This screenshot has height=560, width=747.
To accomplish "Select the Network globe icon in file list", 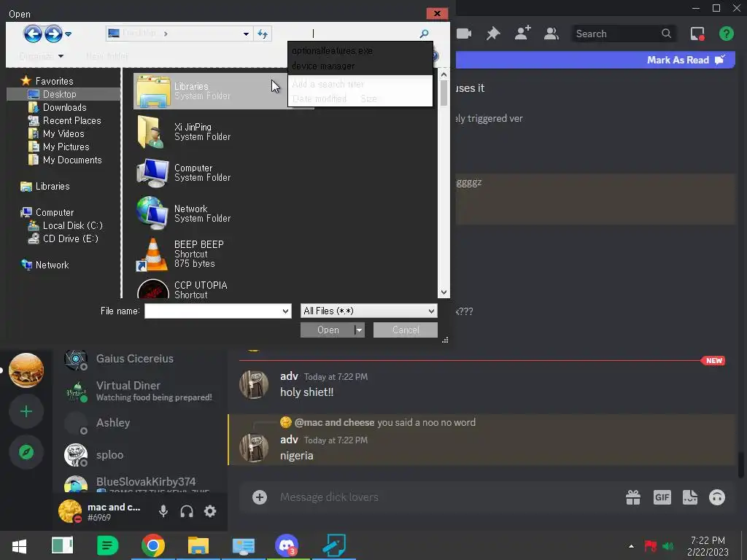I will click(x=152, y=213).
